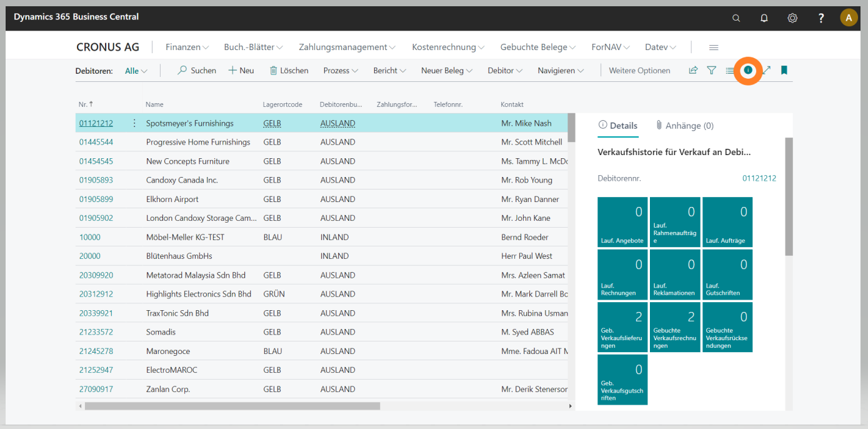Open customer number 01121212 in the list
This screenshot has height=429, width=868.
tap(96, 123)
